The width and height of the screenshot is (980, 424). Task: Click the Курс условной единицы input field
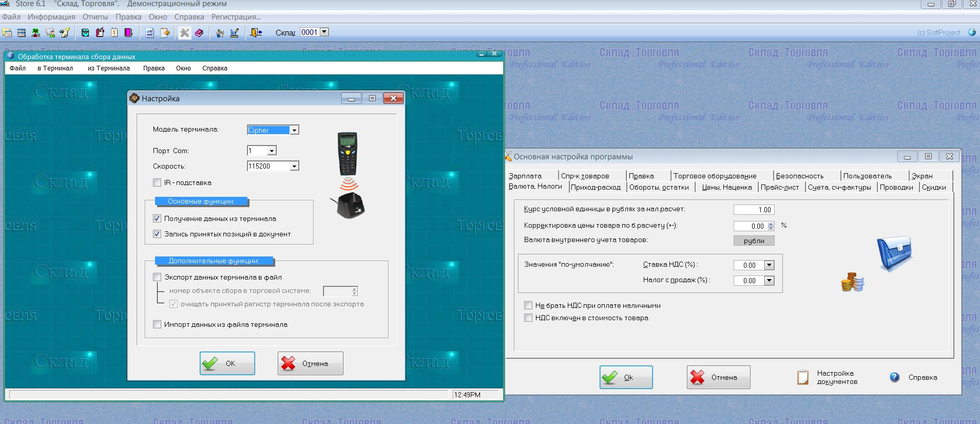(x=753, y=210)
